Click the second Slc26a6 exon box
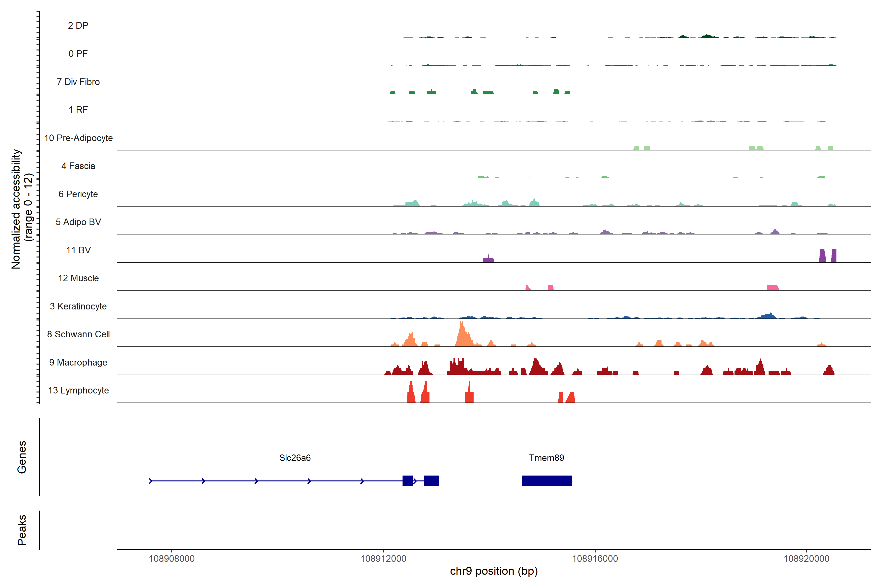The width and height of the screenshot is (882, 588). 431,481
